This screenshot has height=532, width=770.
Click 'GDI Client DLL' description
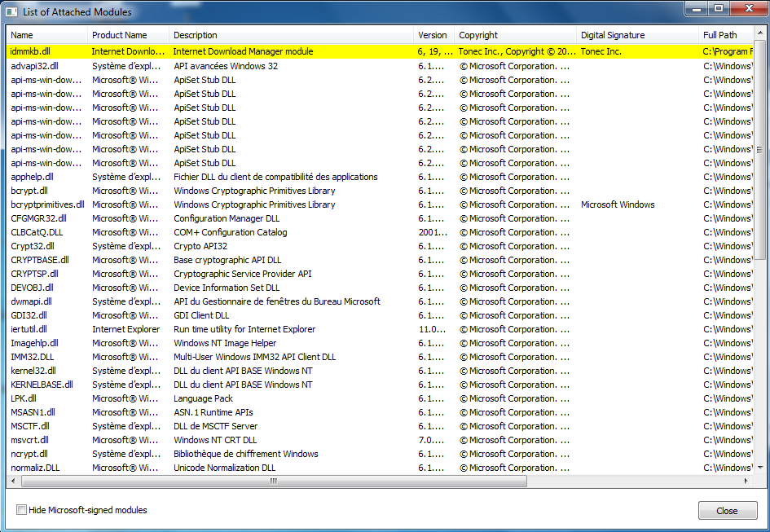201,315
